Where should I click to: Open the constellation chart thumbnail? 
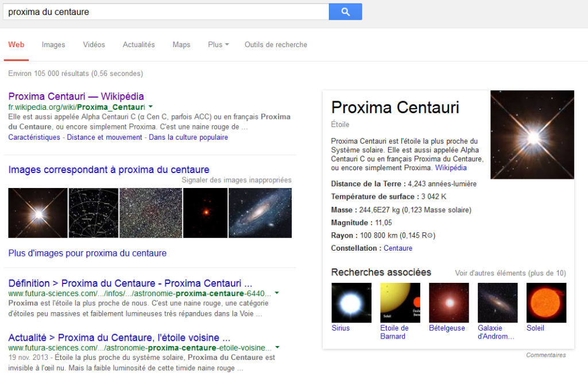point(94,213)
